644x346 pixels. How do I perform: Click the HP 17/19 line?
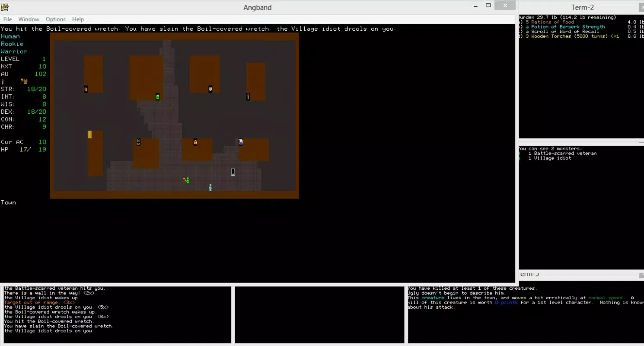pos(23,150)
